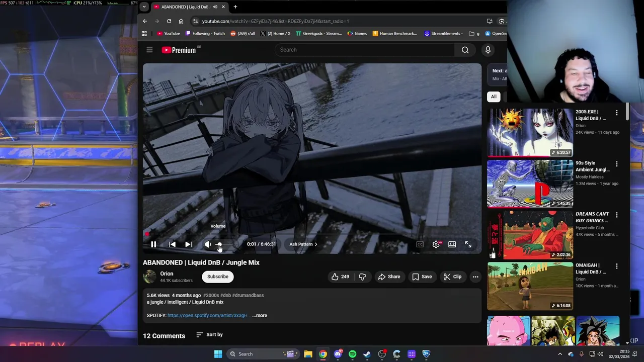The image size is (644, 362).
Task: Open Discord from the taskbar
Action: [338, 354]
